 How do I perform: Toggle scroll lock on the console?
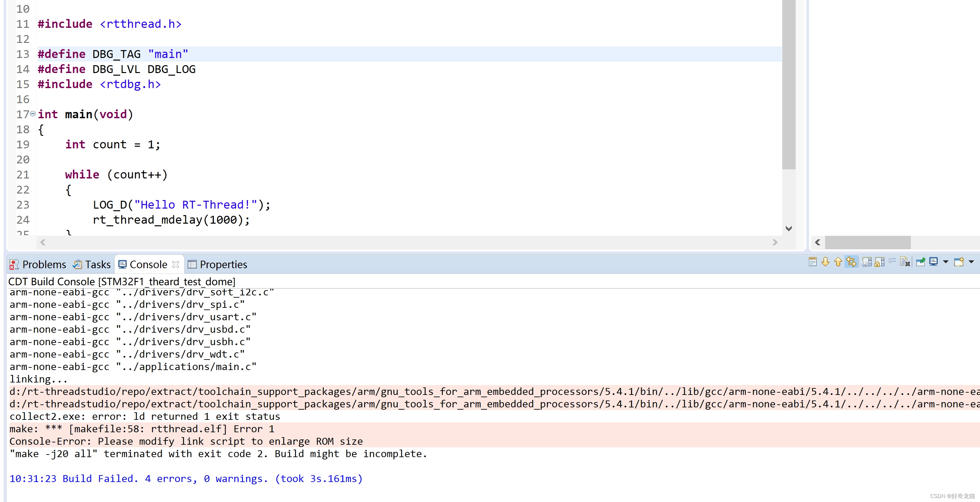(x=879, y=262)
